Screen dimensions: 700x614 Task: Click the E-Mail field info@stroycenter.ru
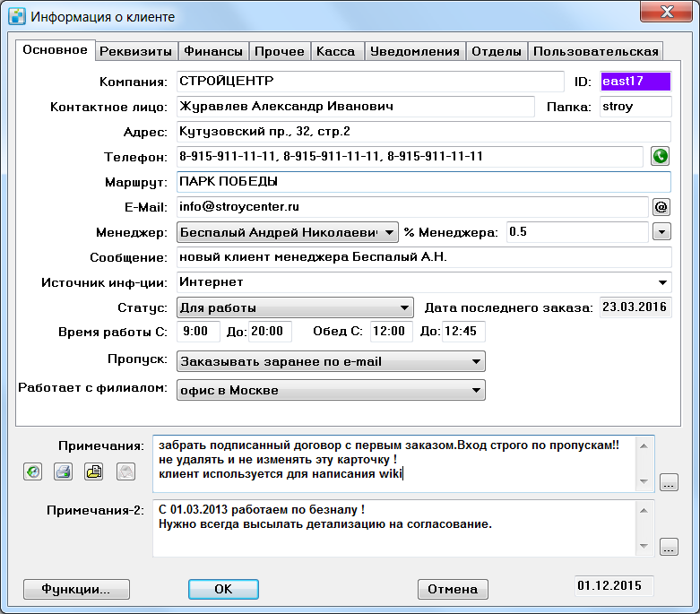(412, 207)
